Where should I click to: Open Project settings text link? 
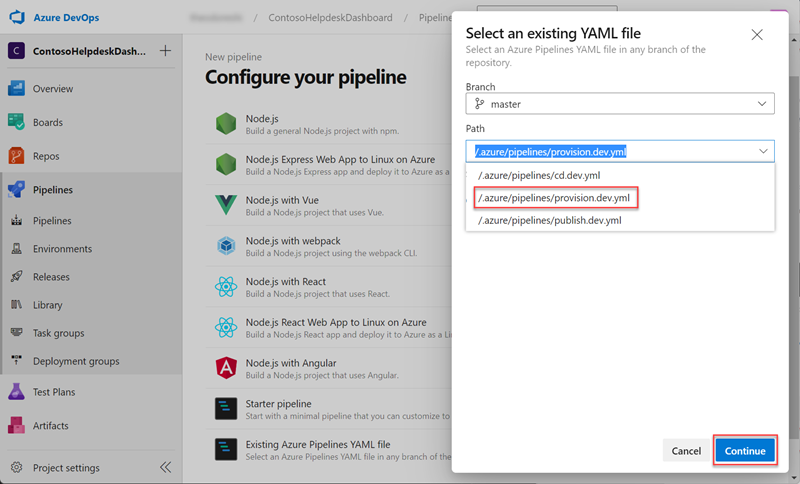point(66,468)
